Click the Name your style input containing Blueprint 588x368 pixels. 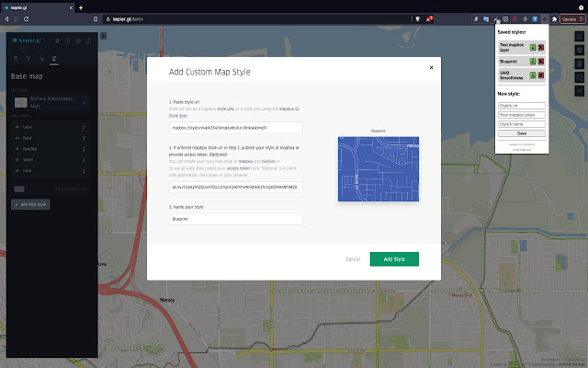point(235,219)
